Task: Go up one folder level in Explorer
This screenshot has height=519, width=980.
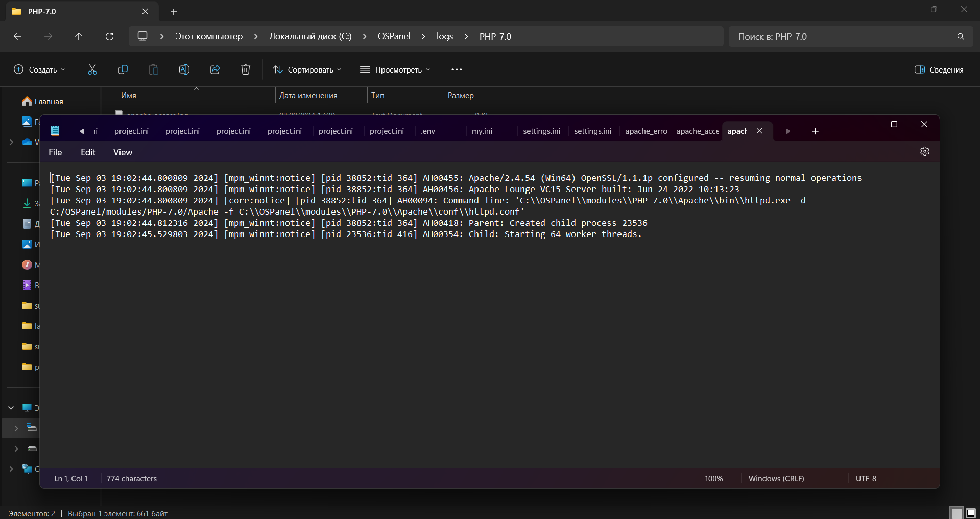Action: click(79, 36)
